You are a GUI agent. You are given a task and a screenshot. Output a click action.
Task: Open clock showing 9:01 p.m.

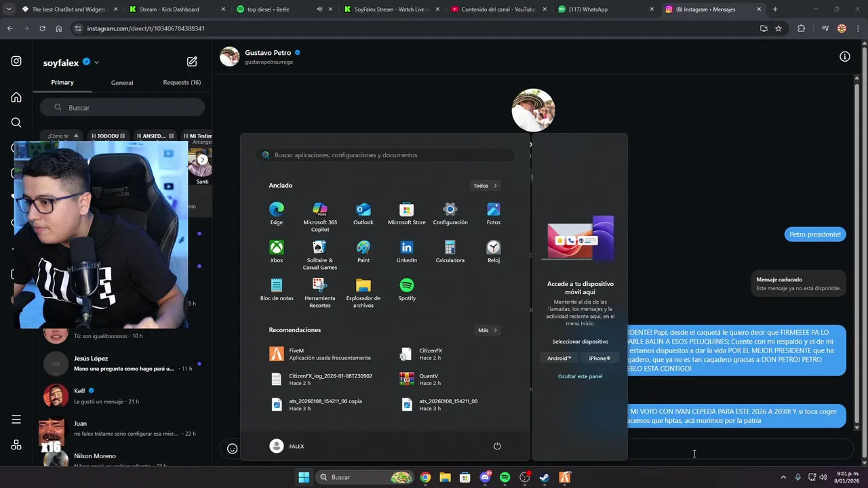click(847, 477)
